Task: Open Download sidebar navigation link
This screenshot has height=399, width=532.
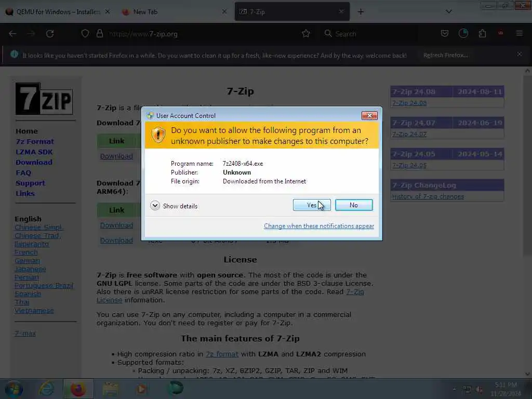Action: 34,162
